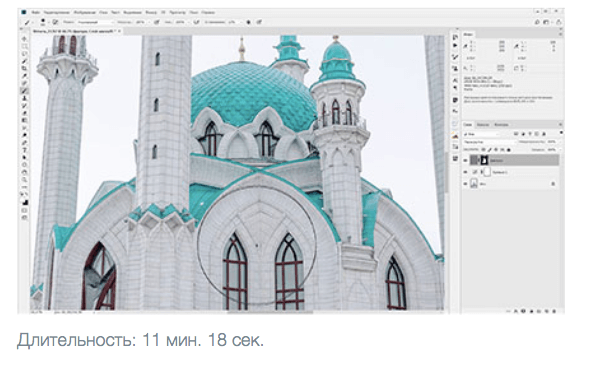
Task: Select the top layer's mask thumbnail
Action: [484, 160]
